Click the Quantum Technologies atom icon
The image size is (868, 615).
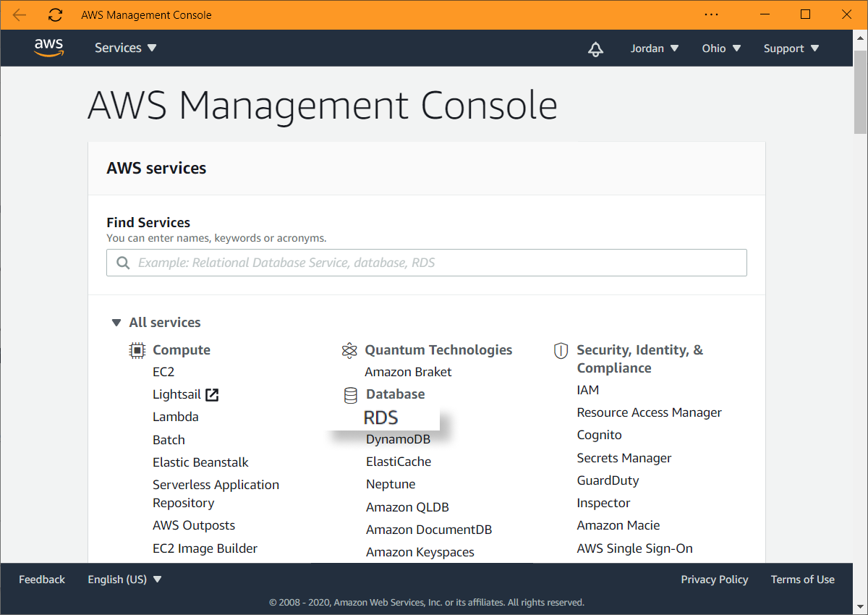tap(349, 351)
